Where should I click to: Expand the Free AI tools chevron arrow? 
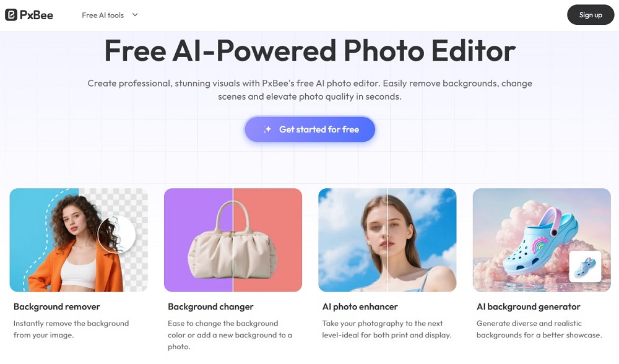click(135, 15)
